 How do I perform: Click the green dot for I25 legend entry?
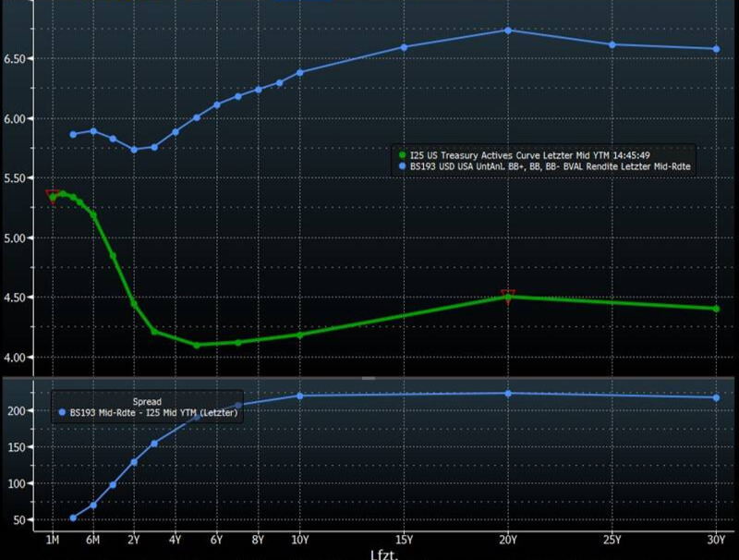pyautogui.click(x=400, y=153)
